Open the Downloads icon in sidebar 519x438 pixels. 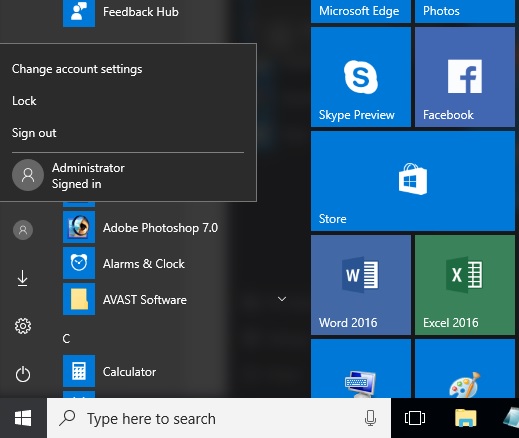point(23,278)
